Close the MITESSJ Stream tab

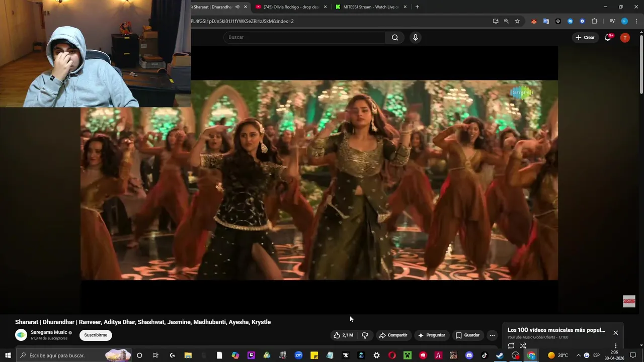406,7
